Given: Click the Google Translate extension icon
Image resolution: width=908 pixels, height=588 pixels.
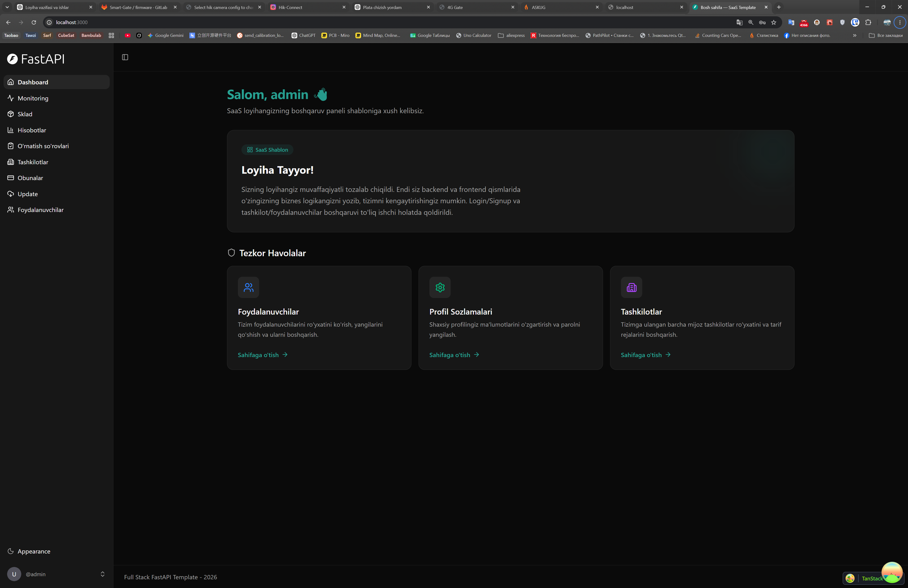Looking at the screenshot, I should coord(791,22).
